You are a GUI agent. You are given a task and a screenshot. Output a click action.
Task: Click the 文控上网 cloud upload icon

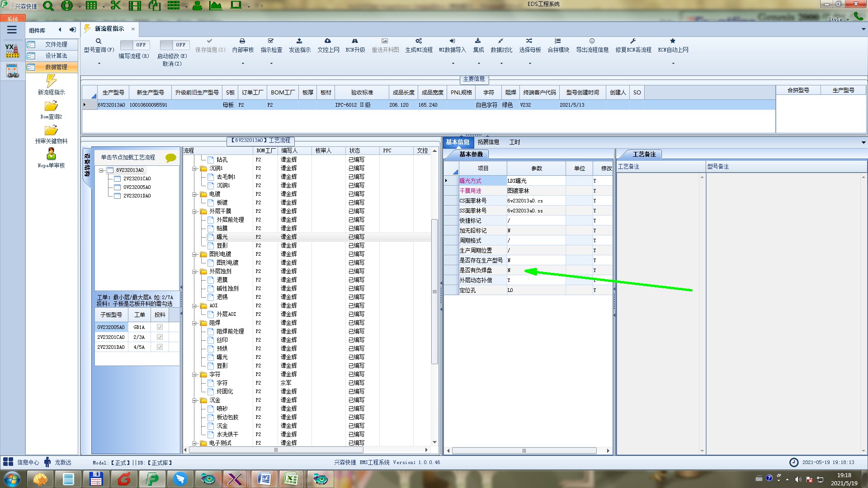coord(328,41)
